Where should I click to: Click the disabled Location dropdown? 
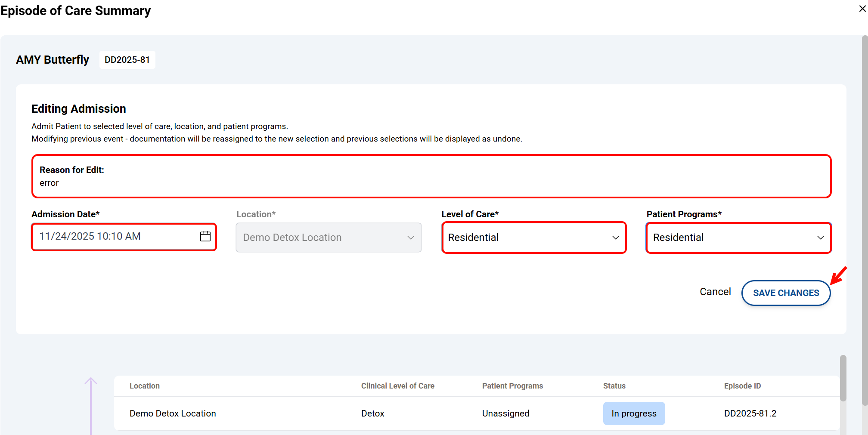328,238
